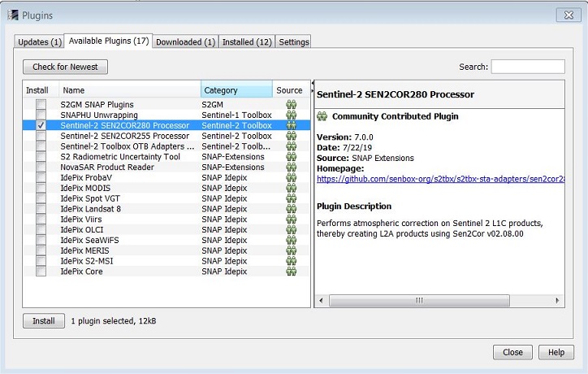This screenshot has height=374, width=588.
Task: Click source icon in IdePix Core row
Action: coord(291,272)
